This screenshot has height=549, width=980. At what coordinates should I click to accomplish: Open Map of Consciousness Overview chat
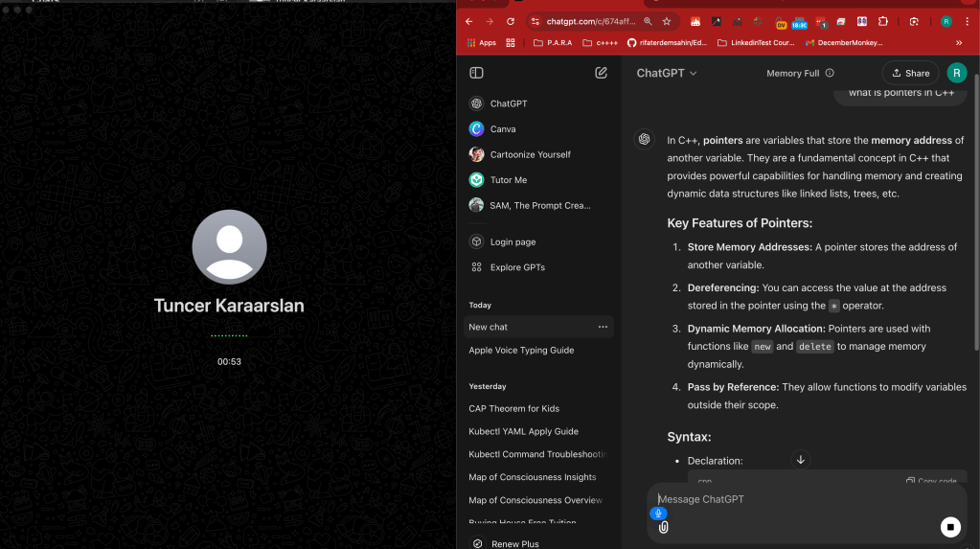tap(537, 500)
